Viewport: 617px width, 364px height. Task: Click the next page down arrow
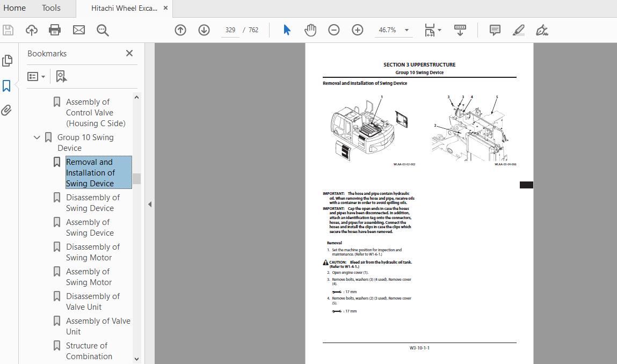(x=204, y=30)
